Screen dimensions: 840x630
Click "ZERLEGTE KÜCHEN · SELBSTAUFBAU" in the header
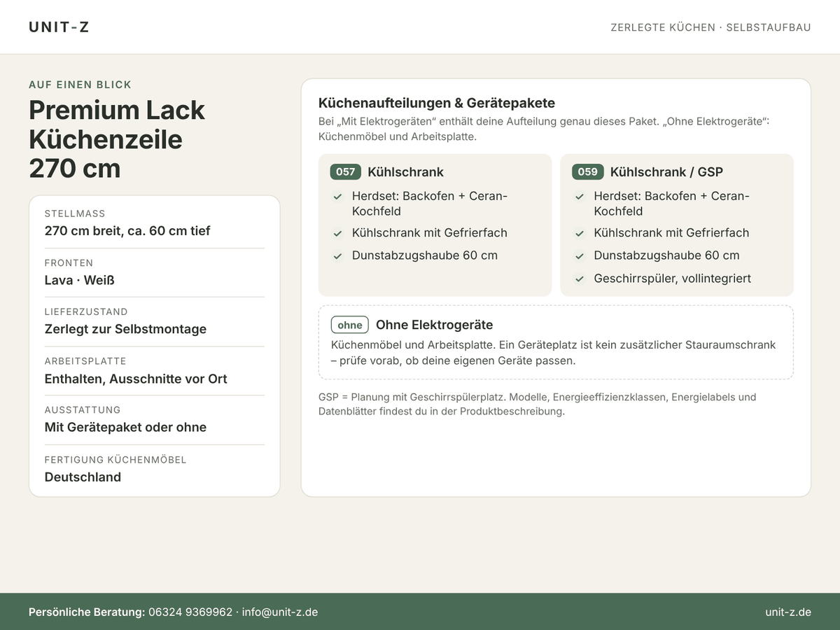[710, 27]
